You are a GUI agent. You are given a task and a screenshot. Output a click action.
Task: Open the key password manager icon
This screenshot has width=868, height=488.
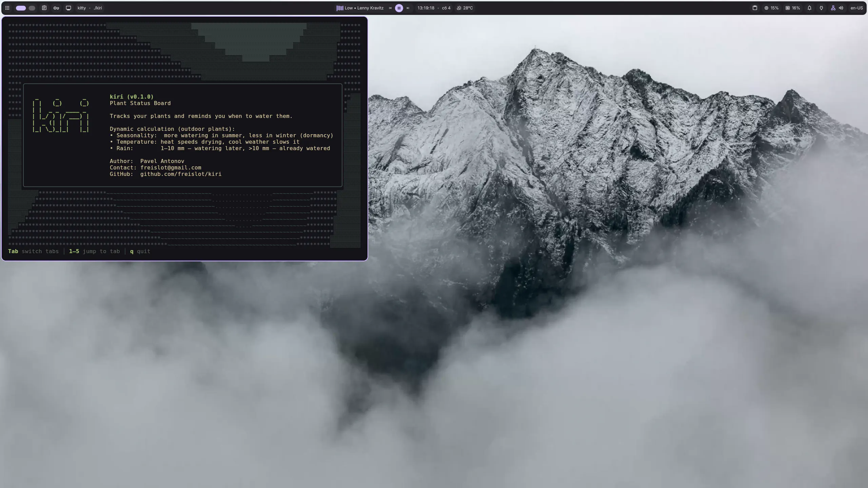point(56,8)
